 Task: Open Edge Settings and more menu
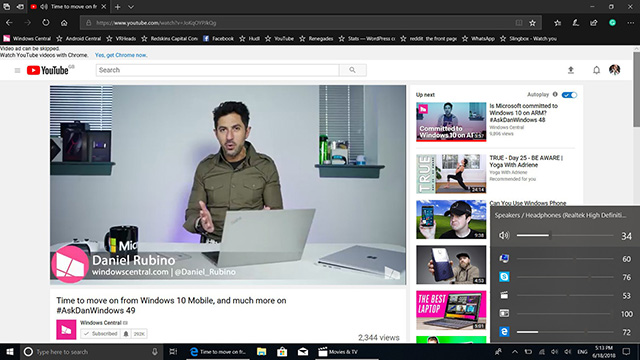(x=631, y=23)
